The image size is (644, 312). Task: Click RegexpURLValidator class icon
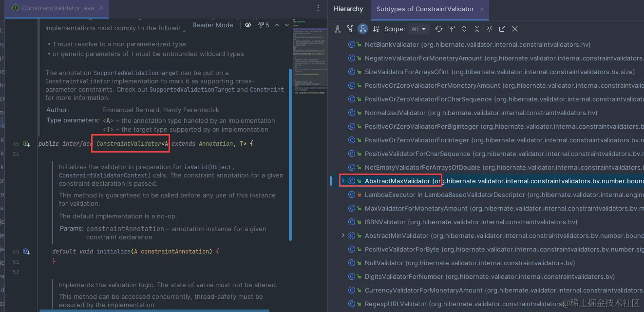(x=352, y=304)
